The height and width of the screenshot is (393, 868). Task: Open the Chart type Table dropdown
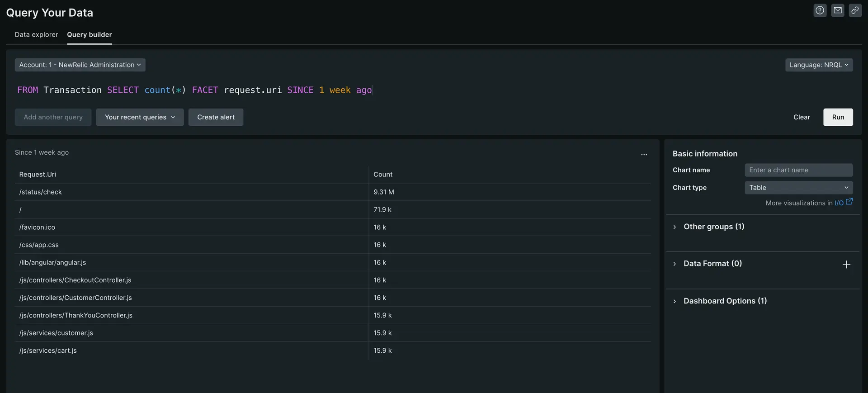798,188
